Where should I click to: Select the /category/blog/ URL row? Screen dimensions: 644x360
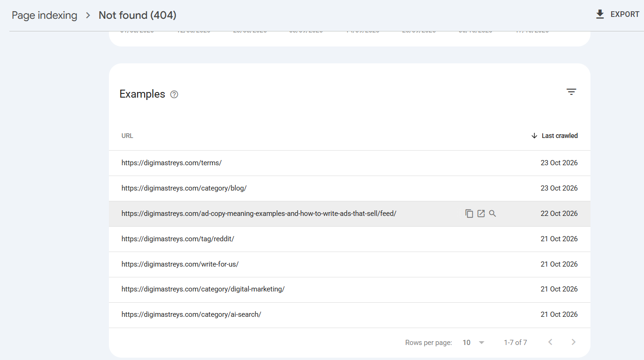(350, 188)
